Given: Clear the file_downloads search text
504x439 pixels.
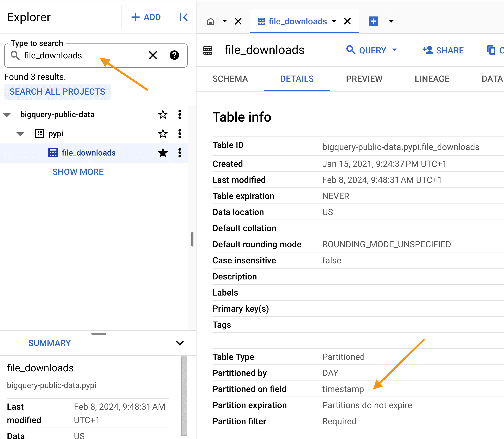Looking at the screenshot, I should pos(153,55).
